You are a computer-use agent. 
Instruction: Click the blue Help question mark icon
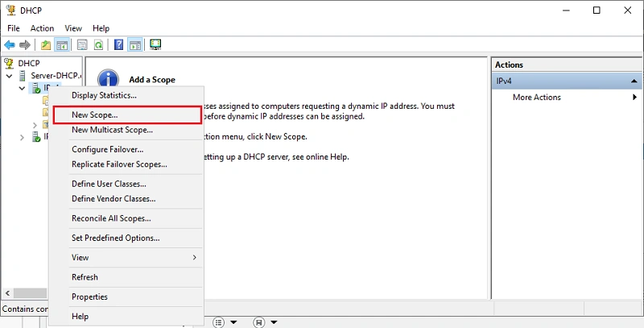click(x=118, y=45)
